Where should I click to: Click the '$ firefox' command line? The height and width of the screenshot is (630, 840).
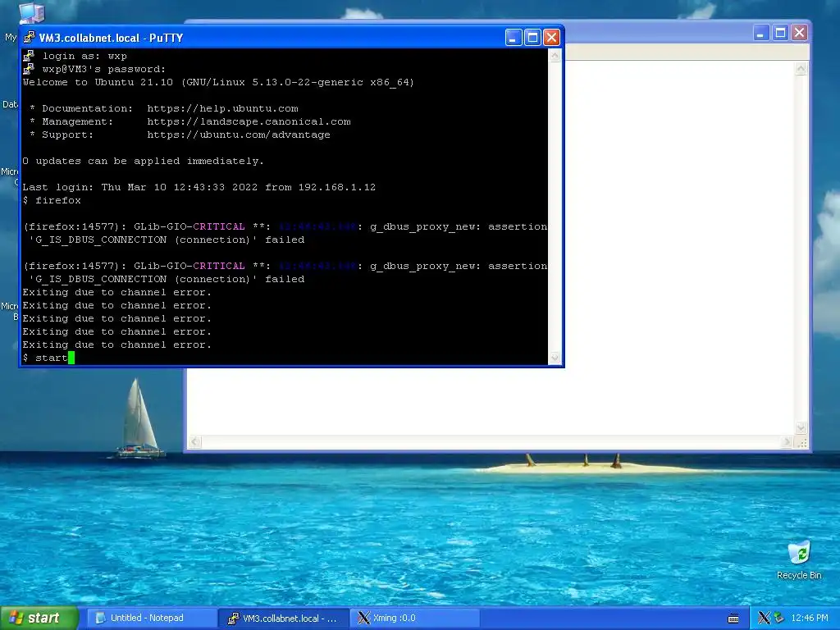click(x=52, y=200)
